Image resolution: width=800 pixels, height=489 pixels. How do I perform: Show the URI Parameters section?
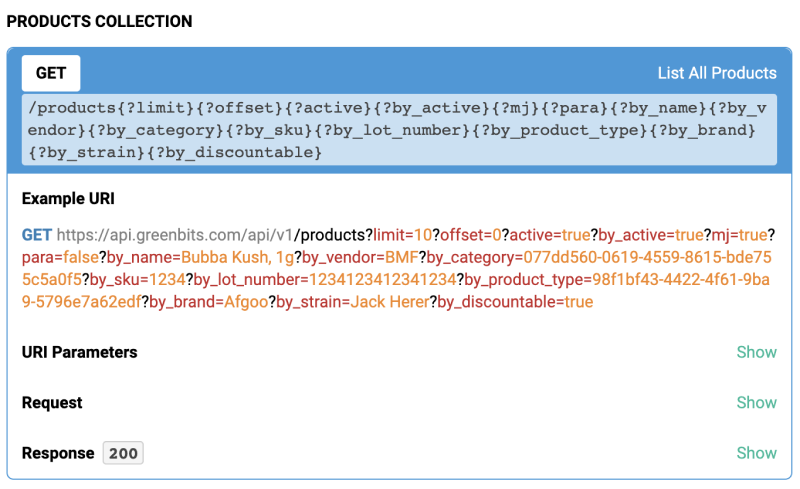point(756,352)
